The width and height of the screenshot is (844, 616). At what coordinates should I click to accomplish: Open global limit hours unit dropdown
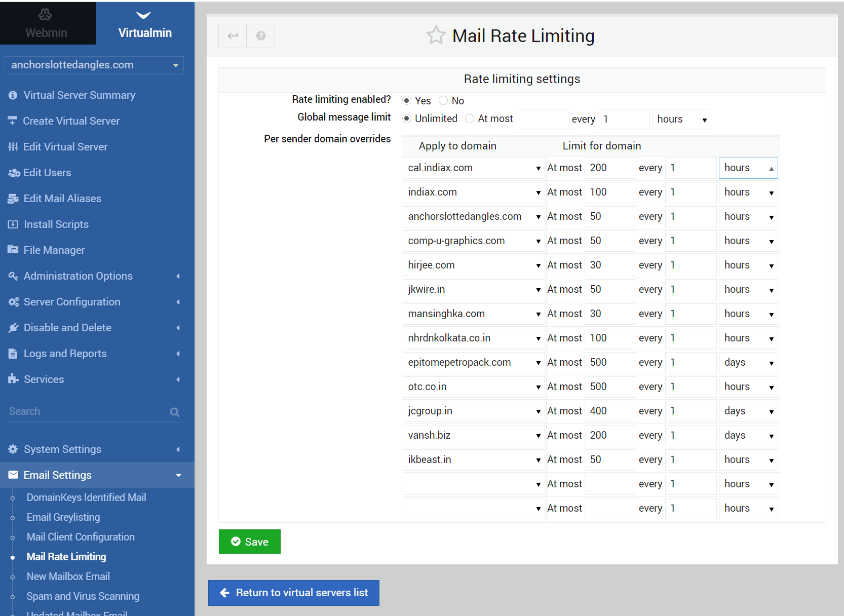681,120
